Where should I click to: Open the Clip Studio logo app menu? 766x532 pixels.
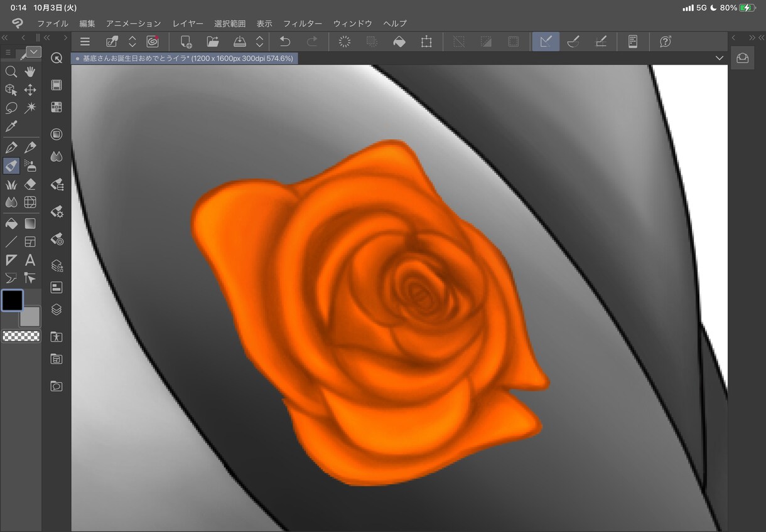[17, 23]
